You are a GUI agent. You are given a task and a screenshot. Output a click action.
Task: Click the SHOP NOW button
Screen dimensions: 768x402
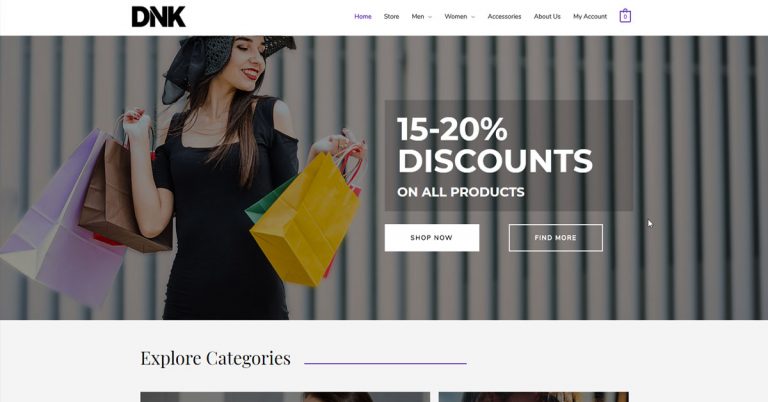[432, 237]
